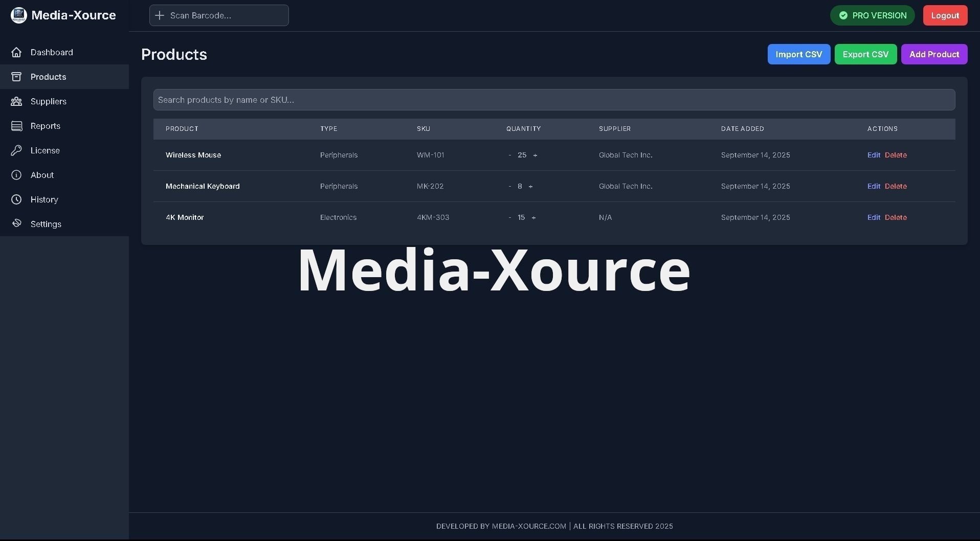The image size is (980, 541).
Task: Click the Suppliers people icon
Action: (x=16, y=101)
